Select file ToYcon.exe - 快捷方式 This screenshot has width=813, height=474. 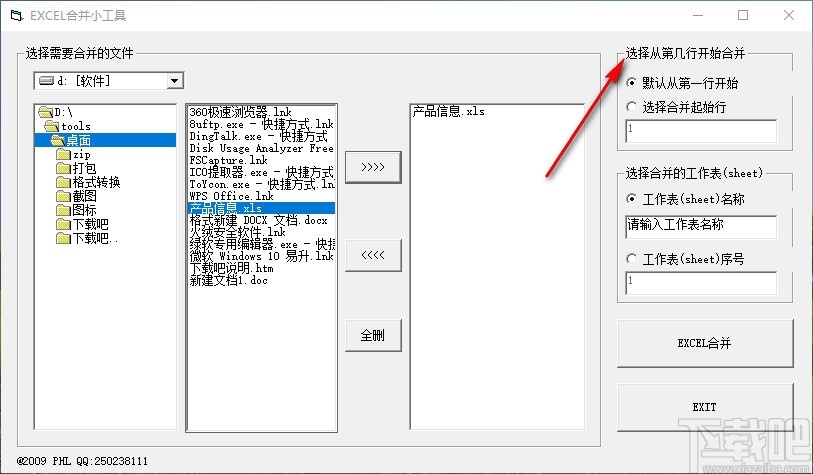pos(261,184)
